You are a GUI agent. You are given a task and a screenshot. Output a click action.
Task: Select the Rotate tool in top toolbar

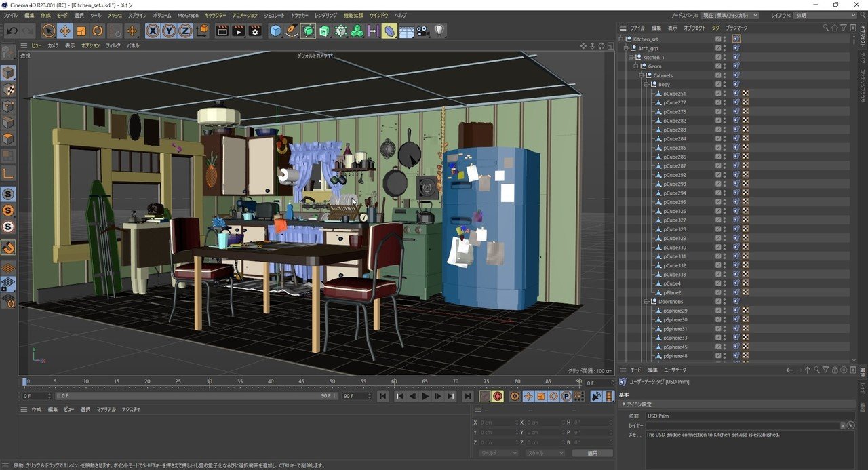[98, 31]
